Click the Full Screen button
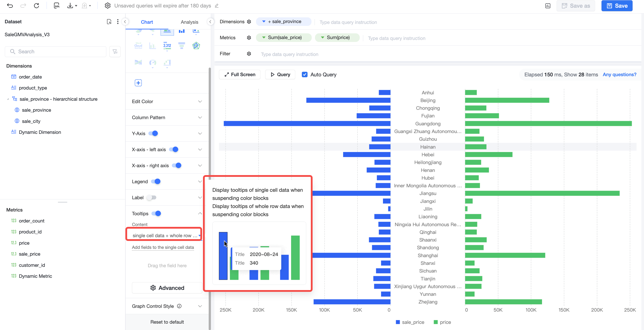The width and height of the screenshot is (644, 330). pos(240,75)
